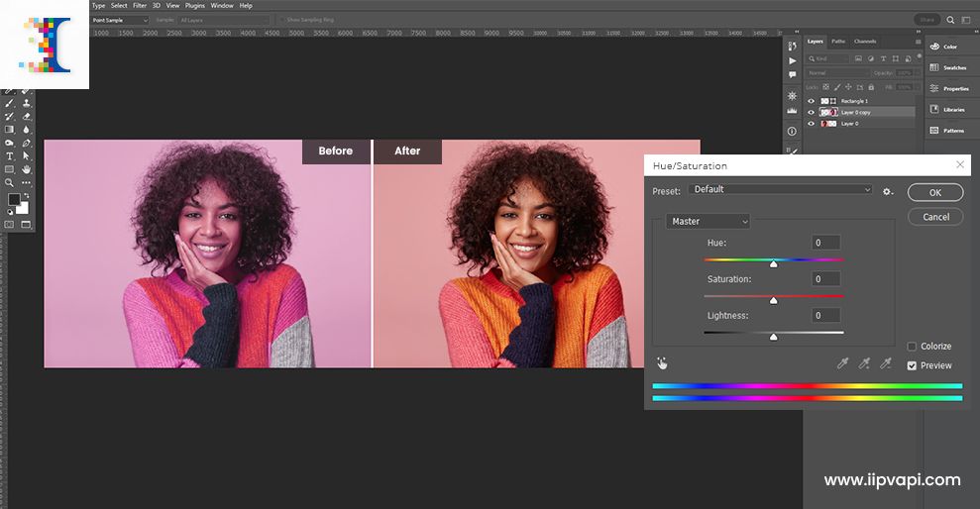This screenshot has width=980, height=509.
Task: Click the Hue value input field
Action: (825, 243)
